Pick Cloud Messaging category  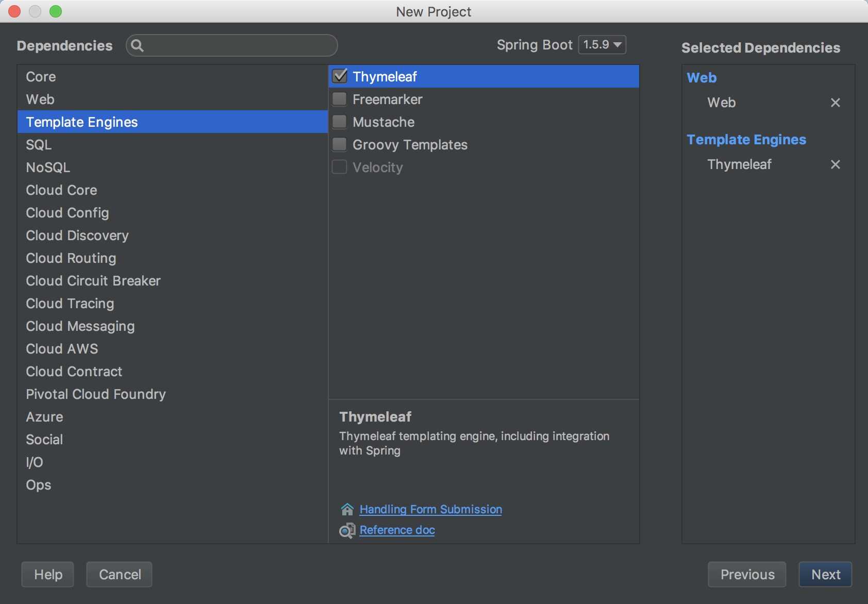click(x=173, y=326)
